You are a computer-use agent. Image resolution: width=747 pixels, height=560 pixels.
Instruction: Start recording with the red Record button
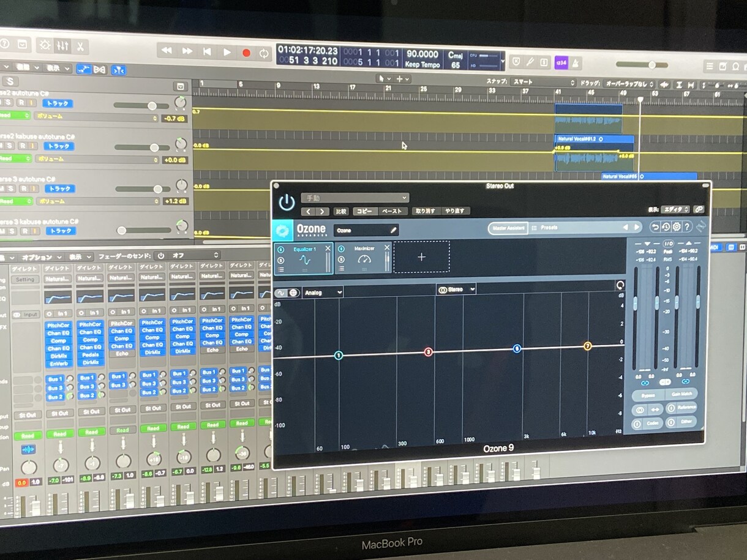tap(246, 53)
